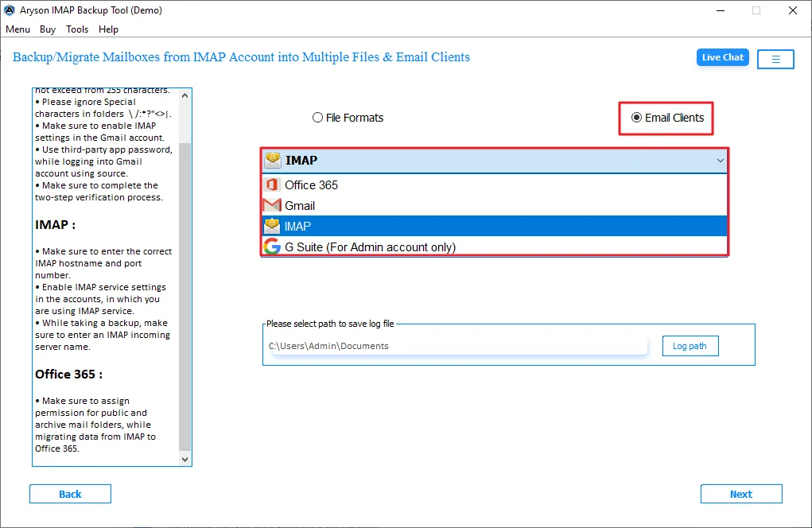The image size is (812, 528).
Task: Click the 'IMAP :' heading in instructions
Action: coord(56,225)
